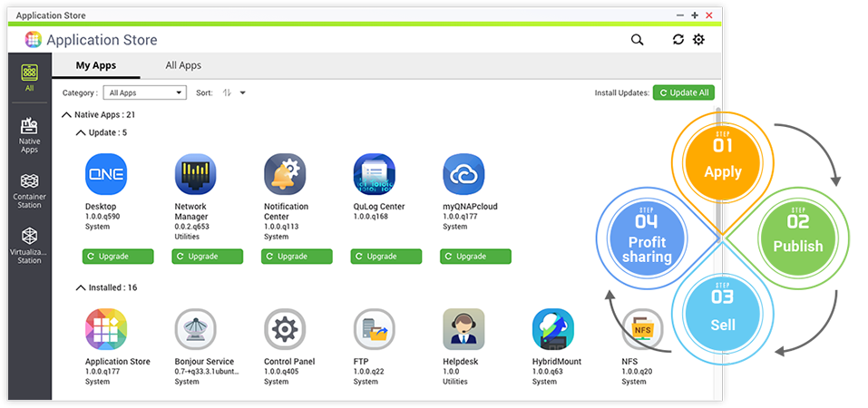Switch to the All Apps tab
The height and width of the screenshot is (408, 868).
(x=183, y=65)
